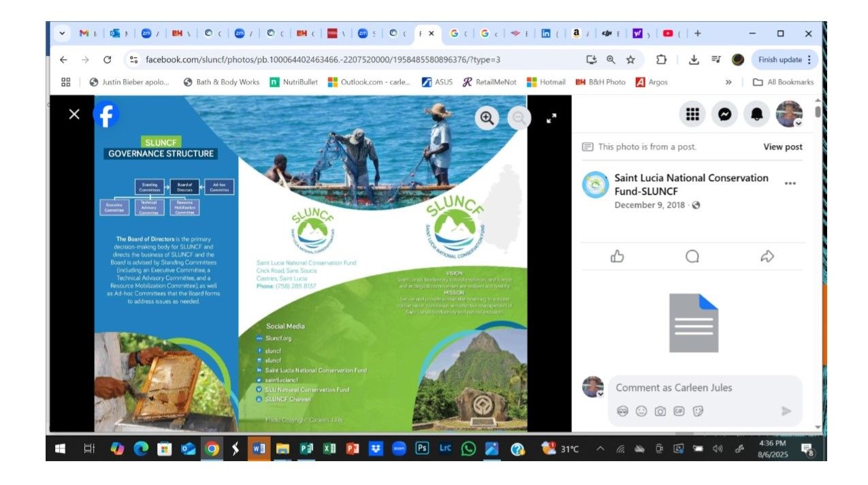Image resolution: width=868 pixels, height=485 pixels.
Task: Open Word from the taskbar
Action: coord(259,449)
